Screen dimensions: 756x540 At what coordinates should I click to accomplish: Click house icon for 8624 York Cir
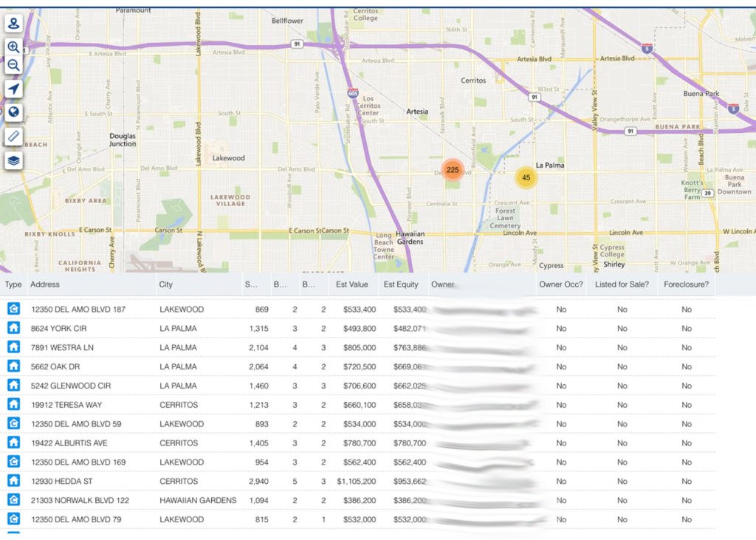13,328
